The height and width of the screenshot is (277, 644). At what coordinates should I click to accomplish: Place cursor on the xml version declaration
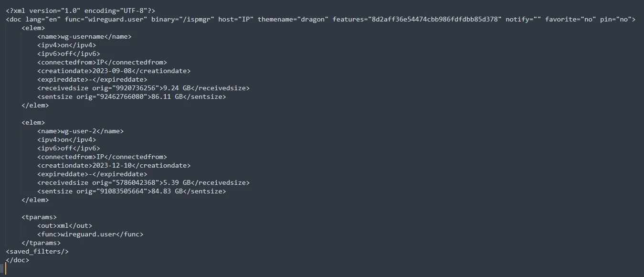click(80, 11)
